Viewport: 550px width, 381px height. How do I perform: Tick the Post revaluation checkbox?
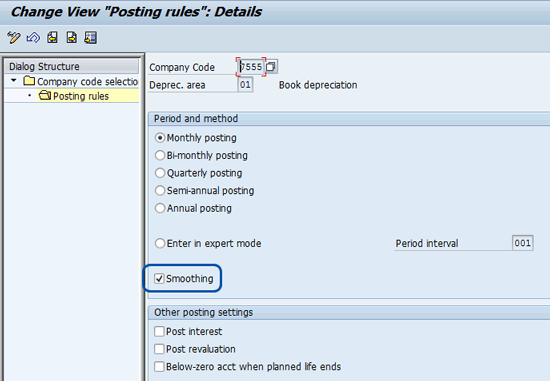[159, 349]
